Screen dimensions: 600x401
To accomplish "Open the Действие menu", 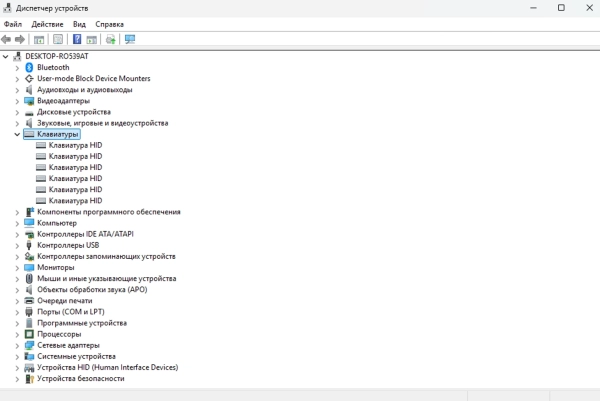I will (x=47, y=24).
